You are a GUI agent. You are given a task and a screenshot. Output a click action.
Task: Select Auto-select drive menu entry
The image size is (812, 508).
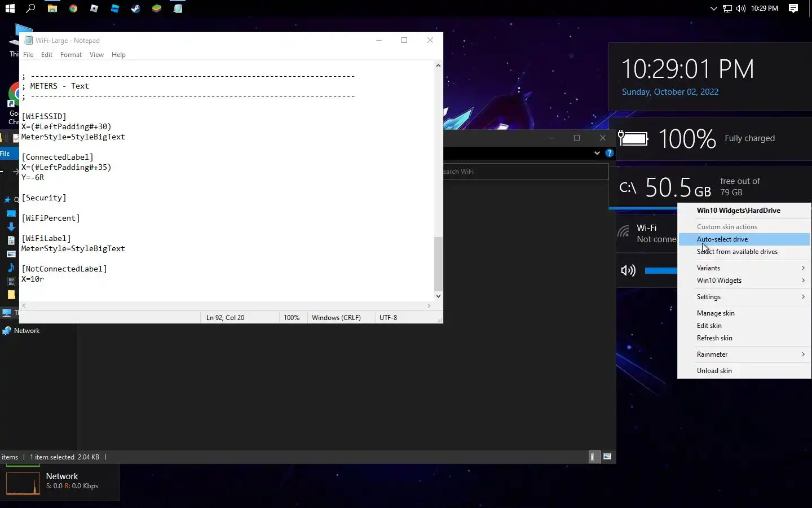click(744, 239)
